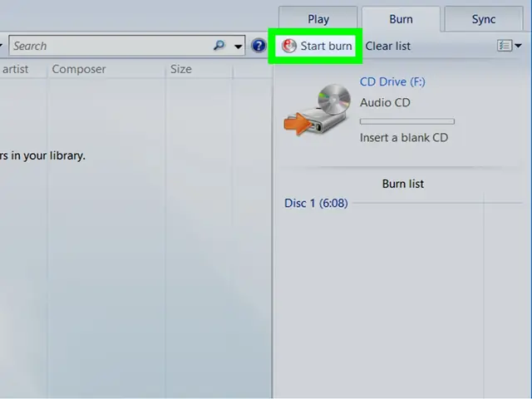Select the Disc 1 (6:08) entry
This screenshot has width=532, height=399.
pyautogui.click(x=316, y=203)
